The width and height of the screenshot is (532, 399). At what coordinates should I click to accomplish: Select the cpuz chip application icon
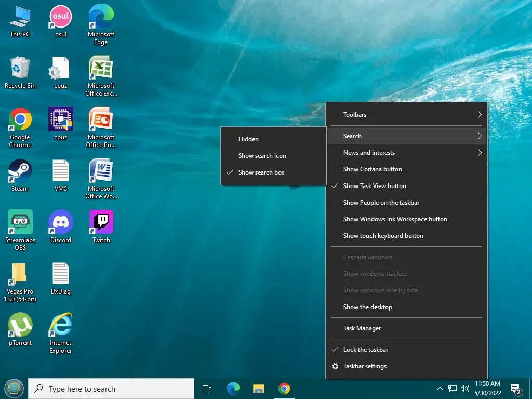(61, 124)
